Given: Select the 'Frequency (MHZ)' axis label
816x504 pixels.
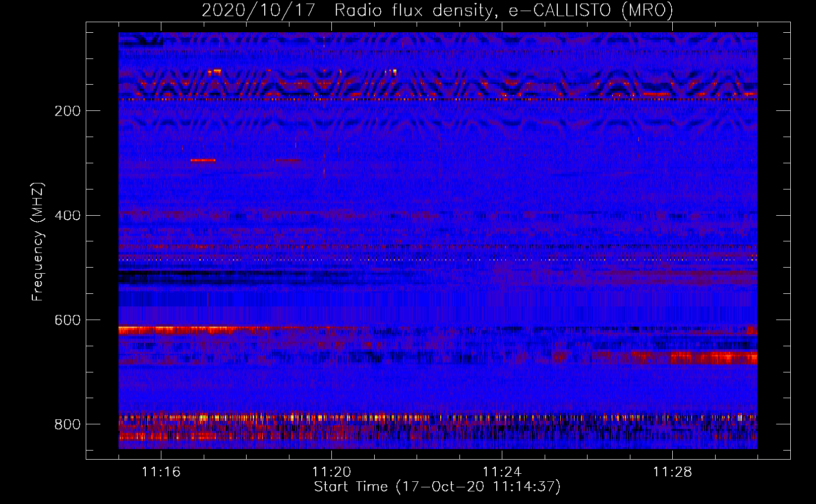Looking at the screenshot, I should point(38,241).
